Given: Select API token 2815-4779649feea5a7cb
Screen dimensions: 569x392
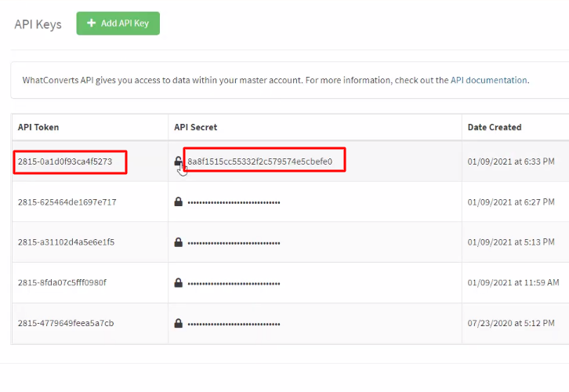Looking at the screenshot, I should pyautogui.click(x=66, y=323).
